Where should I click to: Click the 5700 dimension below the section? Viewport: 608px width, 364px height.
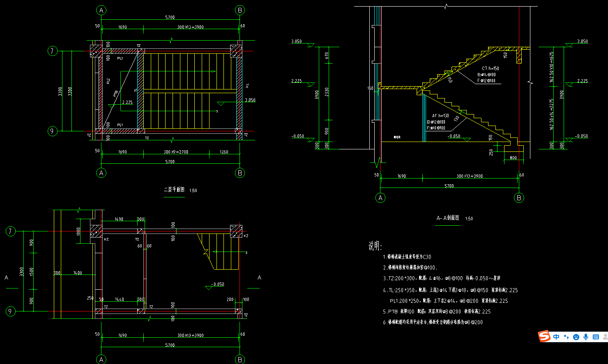coord(449,186)
